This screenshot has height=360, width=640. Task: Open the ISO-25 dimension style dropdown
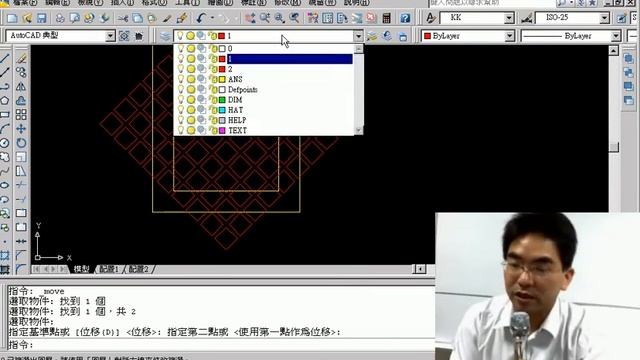(x=604, y=18)
